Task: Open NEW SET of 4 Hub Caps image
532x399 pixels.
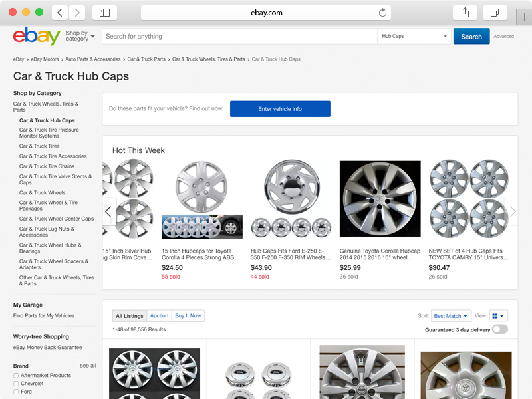Action: [469, 199]
